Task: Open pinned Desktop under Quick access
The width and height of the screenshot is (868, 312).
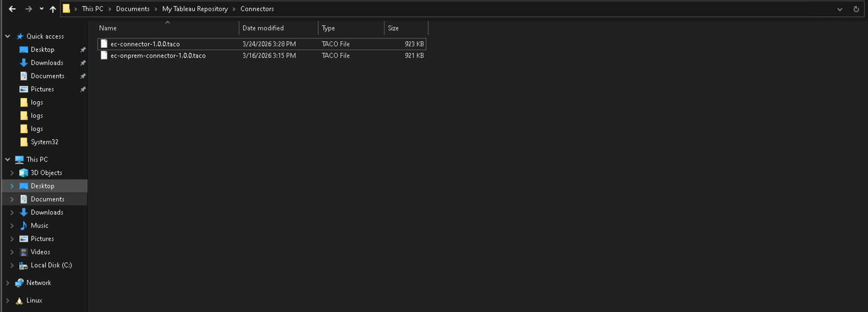Action: [42, 50]
